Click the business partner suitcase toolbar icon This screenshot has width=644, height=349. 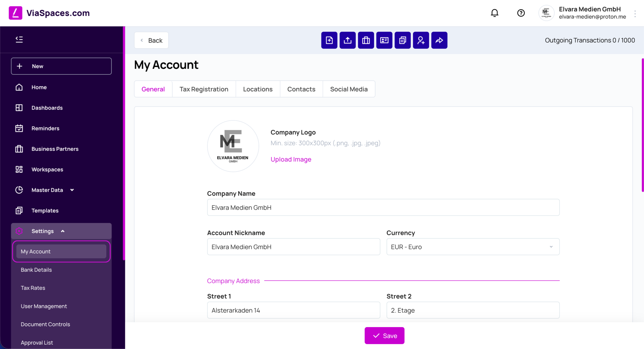(x=366, y=40)
